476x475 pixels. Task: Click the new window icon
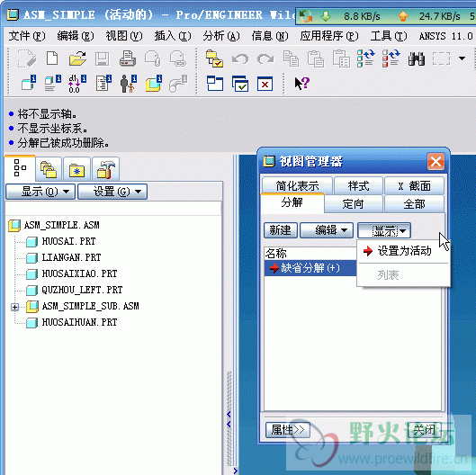pos(215,84)
